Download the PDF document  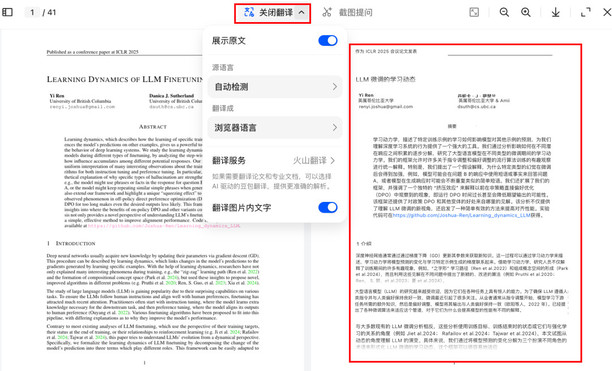tap(555, 12)
